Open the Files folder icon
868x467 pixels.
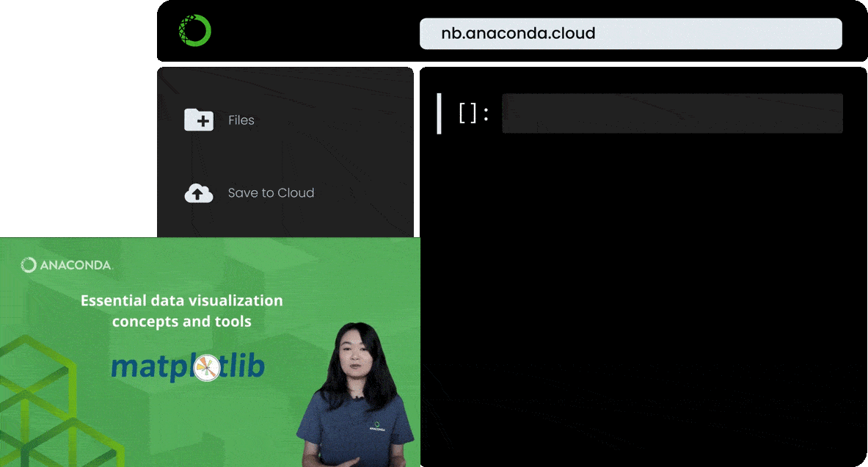coord(199,120)
